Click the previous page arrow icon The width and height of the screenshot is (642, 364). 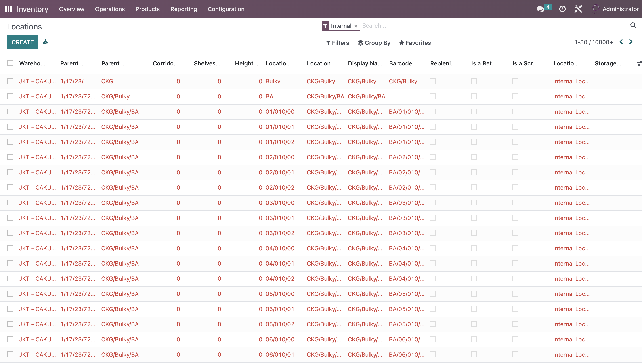622,42
